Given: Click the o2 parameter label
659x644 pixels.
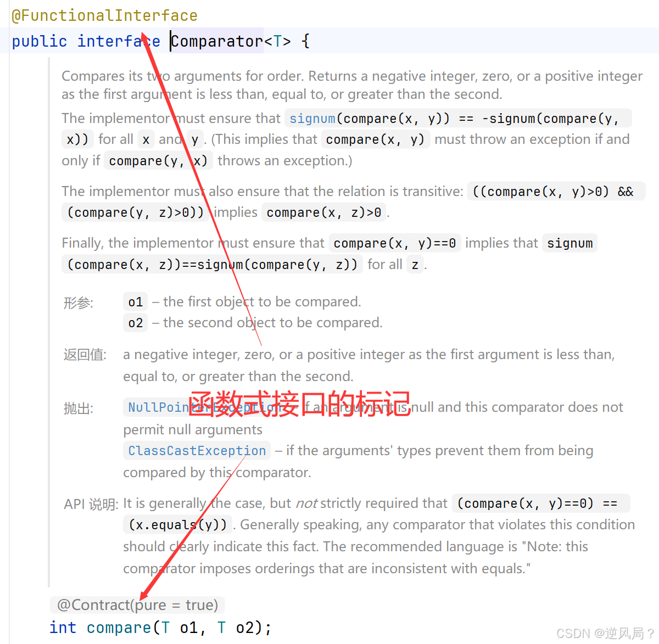Looking at the screenshot, I should coord(135,322).
